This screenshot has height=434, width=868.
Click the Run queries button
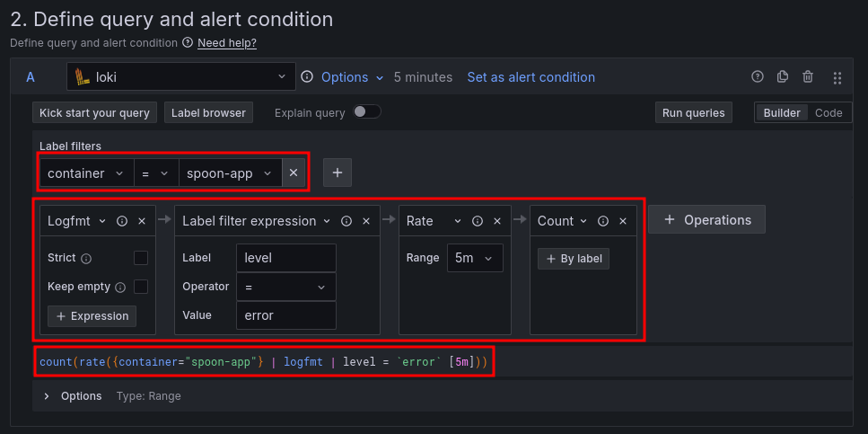(x=694, y=112)
